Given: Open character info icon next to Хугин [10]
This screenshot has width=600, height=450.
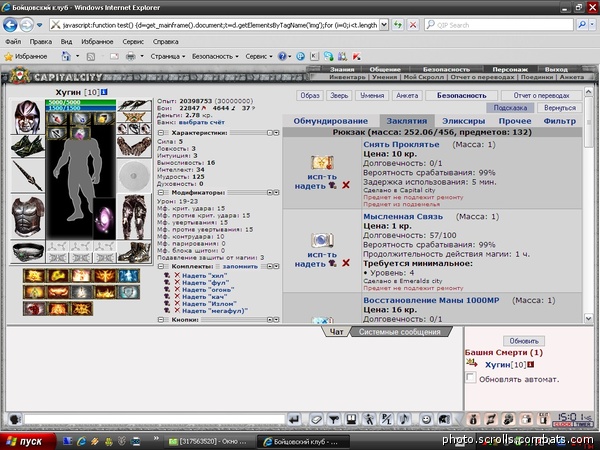Looking at the screenshot, I should (104, 92).
